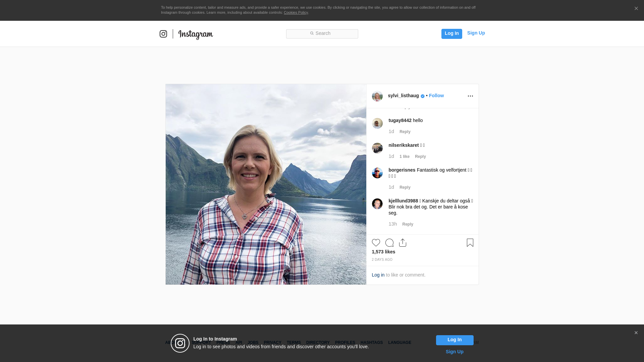
Task: Dismiss the cookie notice banner
Action: [x=636, y=9]
